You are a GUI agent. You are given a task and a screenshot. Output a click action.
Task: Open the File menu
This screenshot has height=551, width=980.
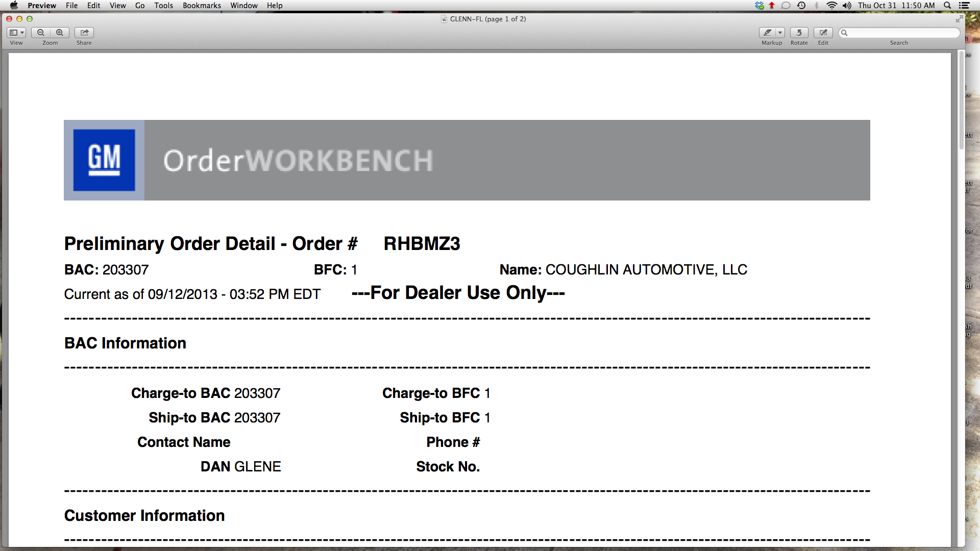pyautogui.click(x=71, y=6)
